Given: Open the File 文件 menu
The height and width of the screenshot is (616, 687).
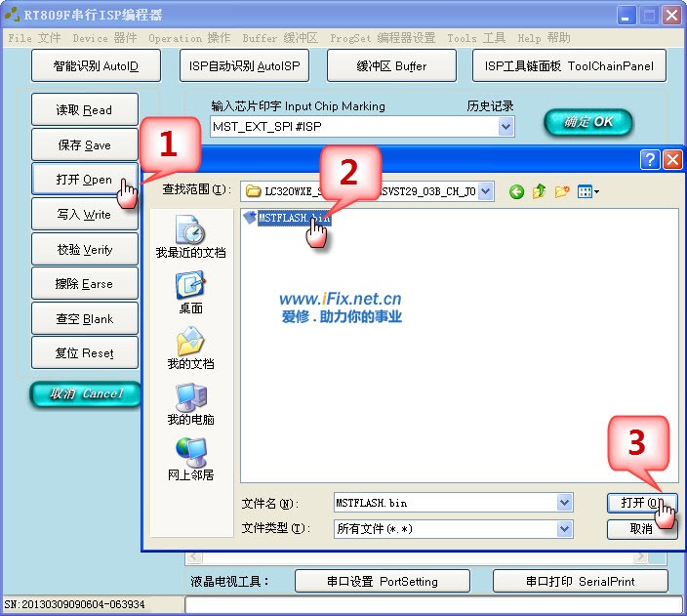Looking at the screenshot, I should click(x=34, y=38).
